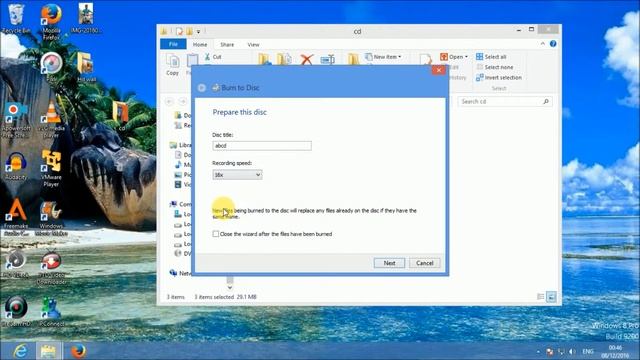The width and height of the screenshot is (640, 360).
Task: Open the Recycle Bin desktop icon
Action: 16,19
